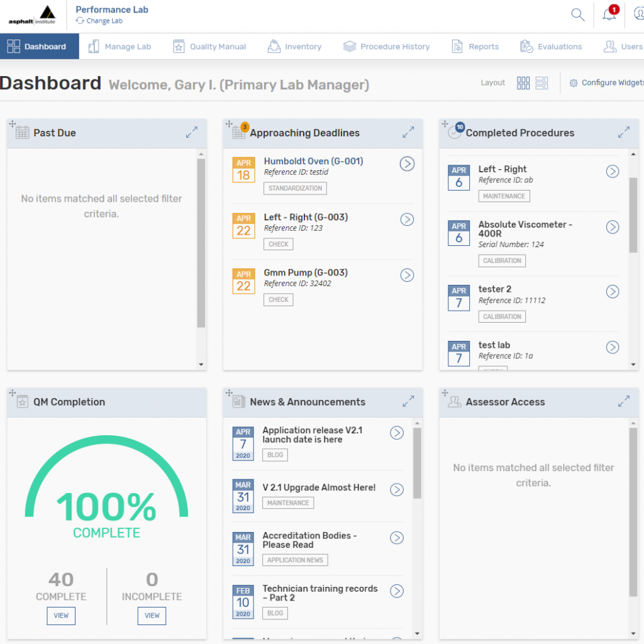Click the Past Due widget scrollbar down arrow
This screenshot has height=644, width=644.
201,364
